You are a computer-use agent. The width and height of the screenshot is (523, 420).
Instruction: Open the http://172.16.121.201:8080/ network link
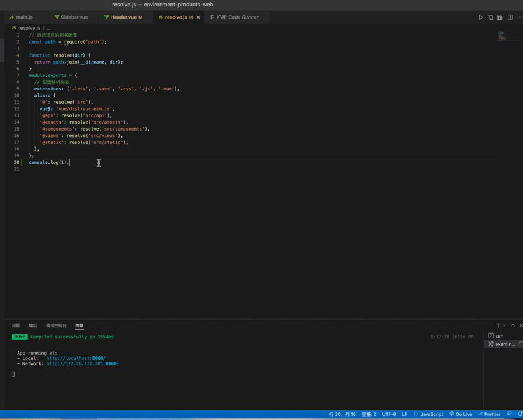tap(83, 363)
